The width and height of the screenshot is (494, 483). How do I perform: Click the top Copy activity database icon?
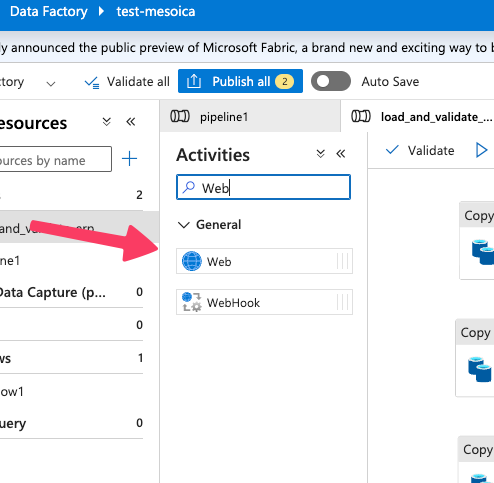click(x=483, y=252)
